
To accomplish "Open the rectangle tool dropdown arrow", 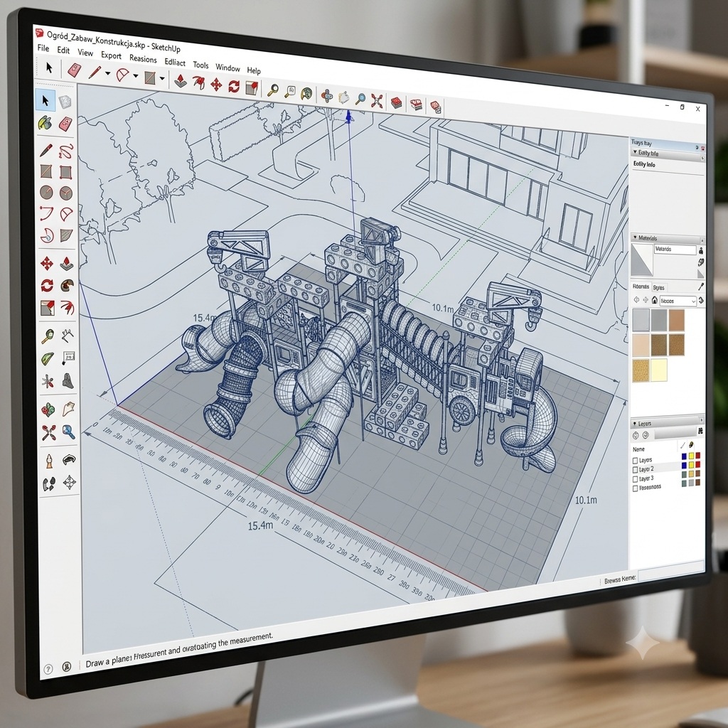I will click(x=162, y=78).
